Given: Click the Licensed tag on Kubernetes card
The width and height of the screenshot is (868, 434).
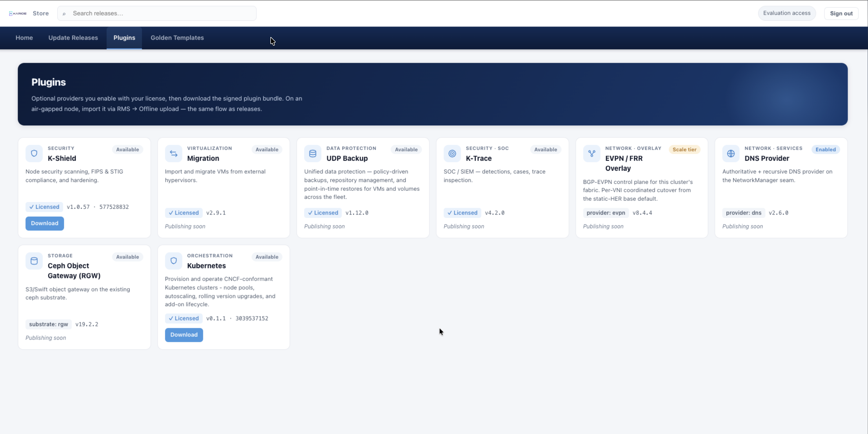Looking at the screenshot, I should coord(184,318).
